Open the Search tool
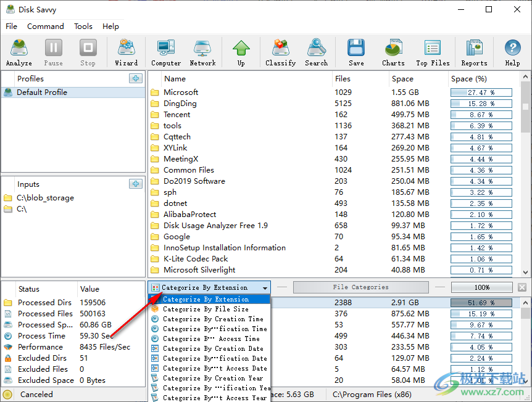The image size is (532, 402). [316, 52]
